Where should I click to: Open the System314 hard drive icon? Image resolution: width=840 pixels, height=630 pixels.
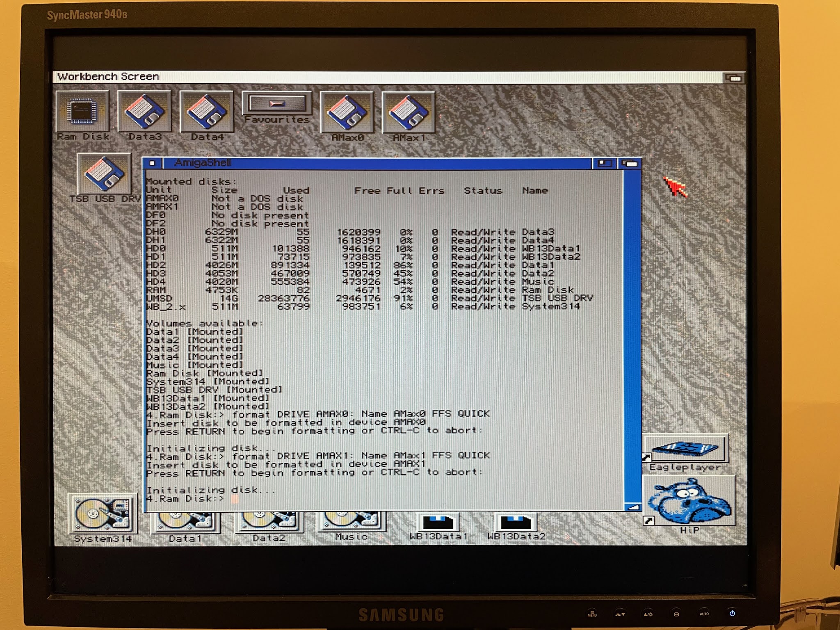[102, 514]
